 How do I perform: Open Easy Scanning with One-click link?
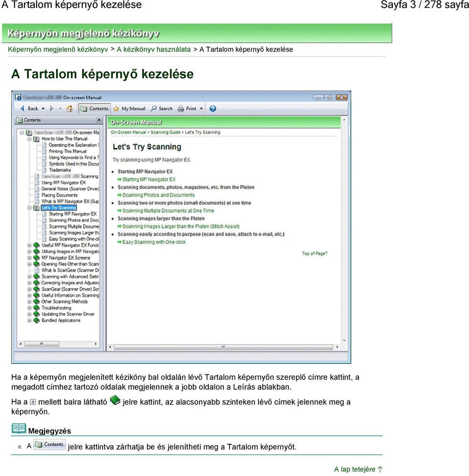tap(154, 242)
